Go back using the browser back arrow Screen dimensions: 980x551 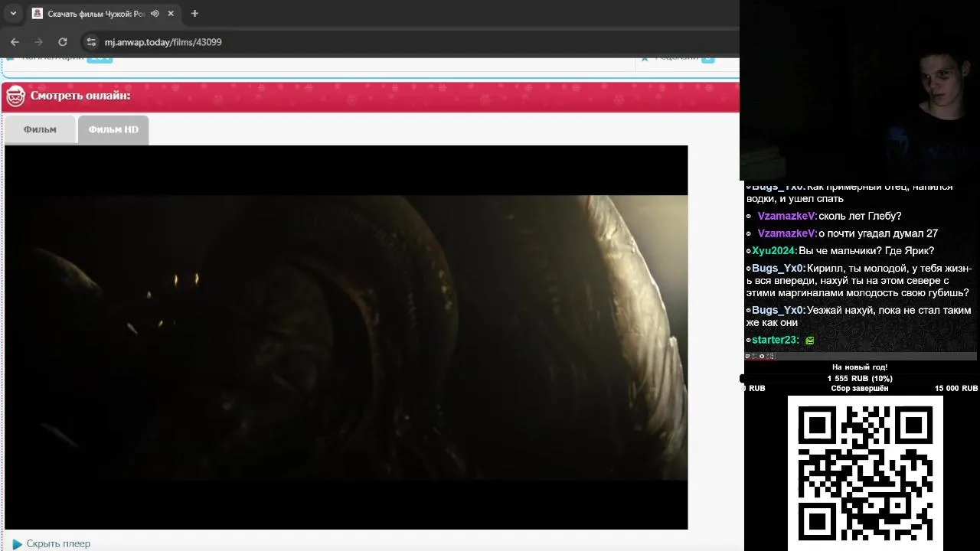click(15, 42)
